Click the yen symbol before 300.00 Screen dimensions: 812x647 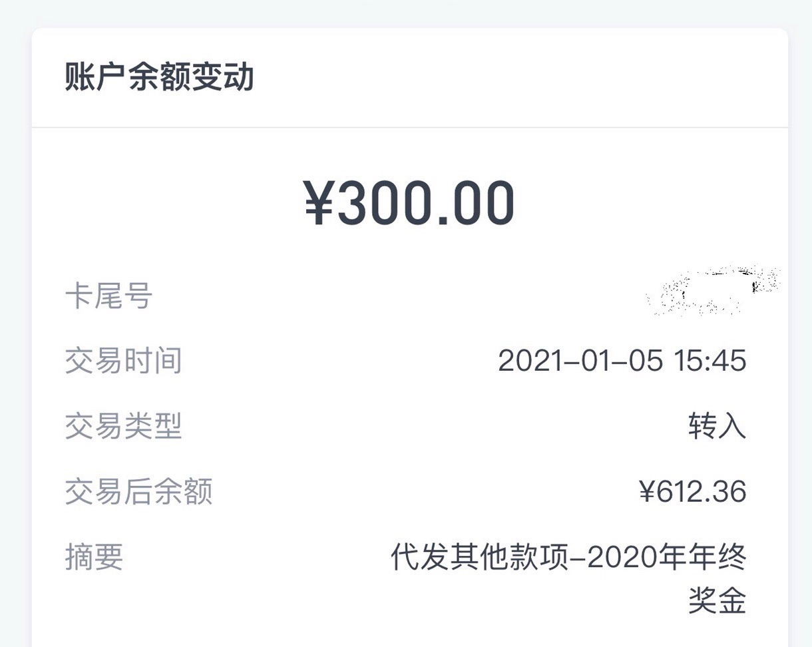320,204
